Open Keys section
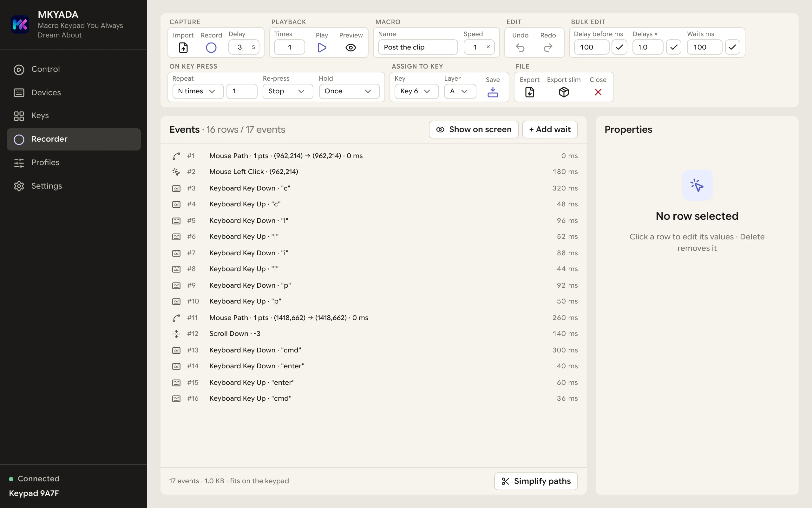812x508 pixels. point(74,116)
